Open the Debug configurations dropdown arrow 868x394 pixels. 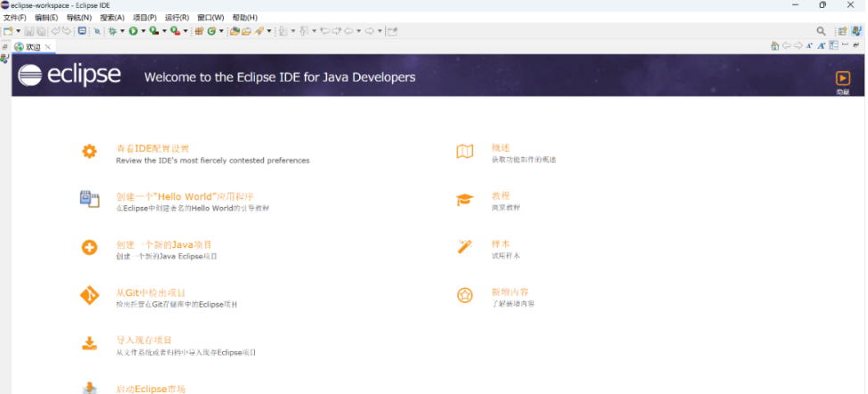[122, 31]
